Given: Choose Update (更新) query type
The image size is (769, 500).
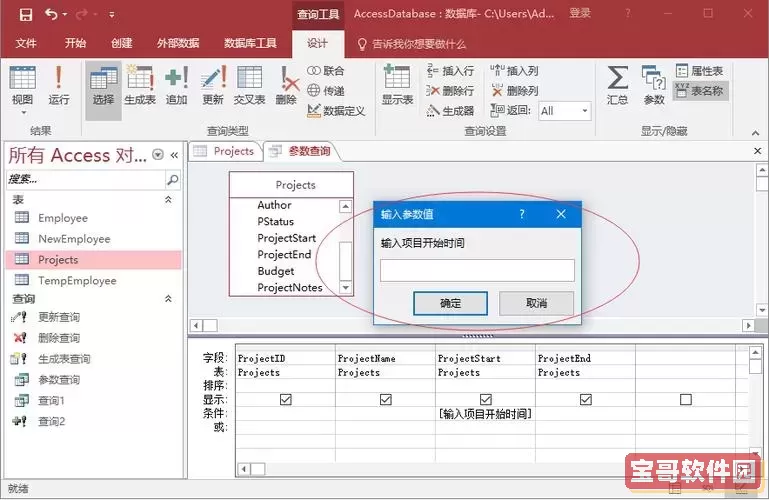Looking at the screenshot, I should [x=213, y=86].
